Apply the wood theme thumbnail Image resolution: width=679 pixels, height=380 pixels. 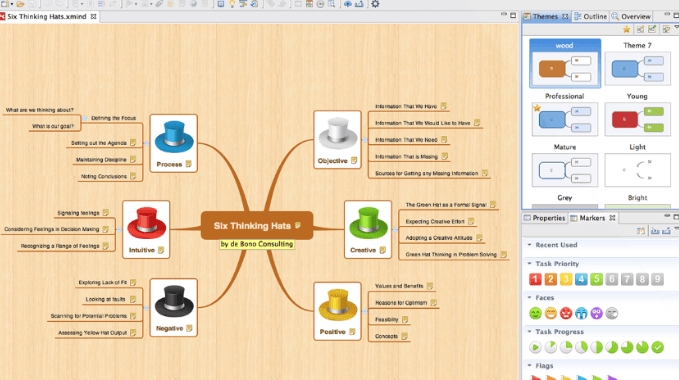565,64
